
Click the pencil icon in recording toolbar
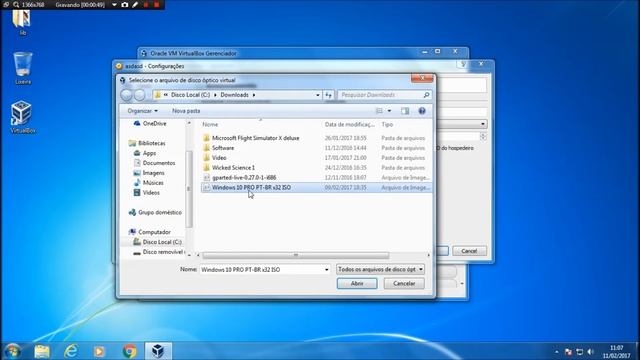135,4
